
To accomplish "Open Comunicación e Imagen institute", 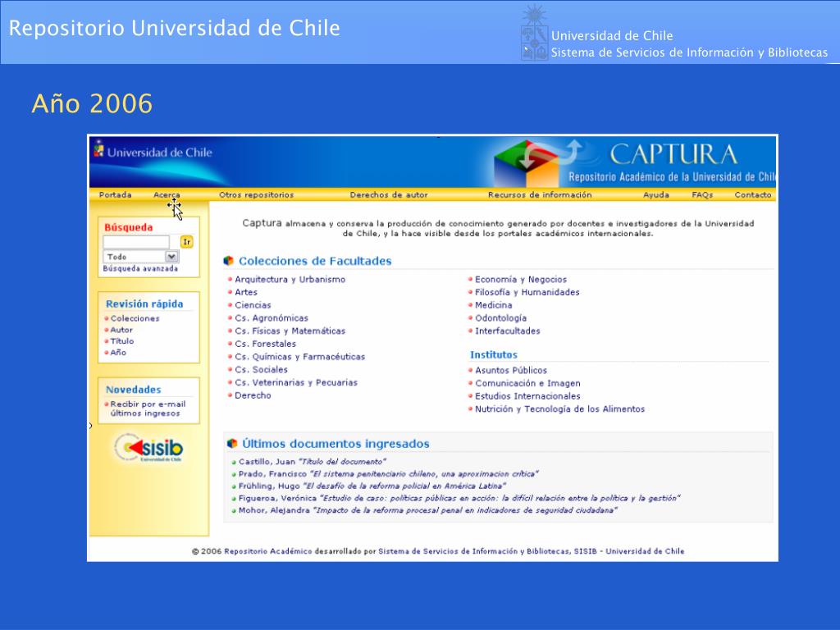I will [x=527, y=384].
